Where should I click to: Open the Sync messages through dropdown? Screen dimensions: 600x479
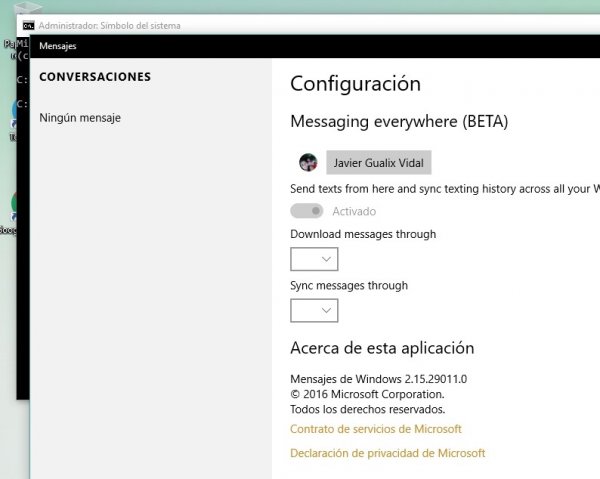point(314,311)
